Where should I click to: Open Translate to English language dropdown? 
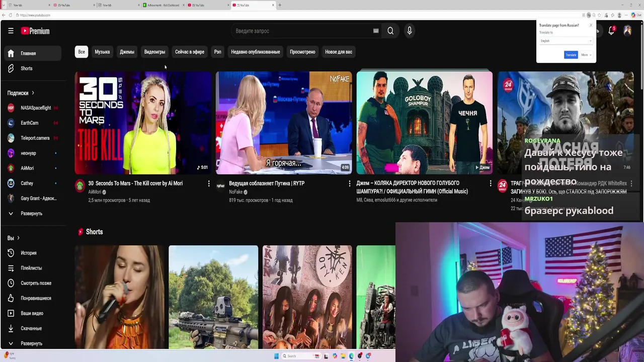[x=566, y=41]
